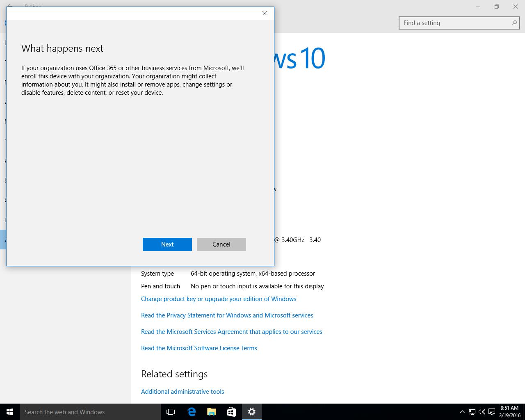Open the Privacy Statement link

(227, 315)
